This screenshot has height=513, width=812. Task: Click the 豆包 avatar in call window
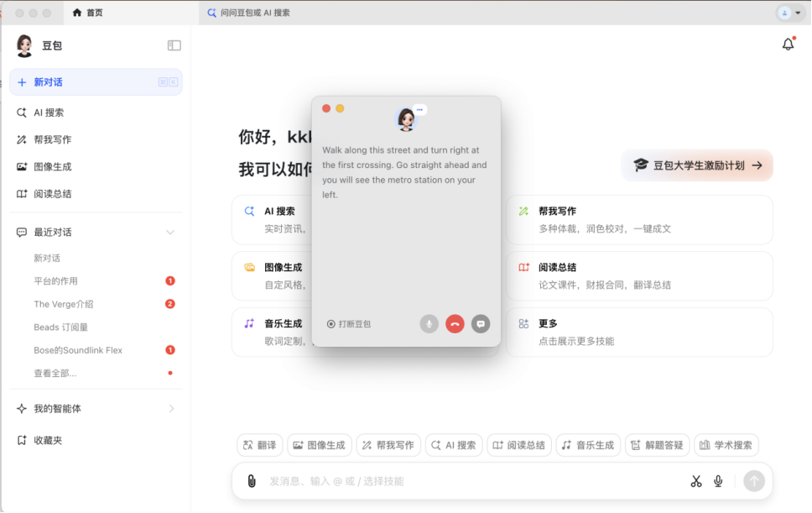(x=406, y=118)
